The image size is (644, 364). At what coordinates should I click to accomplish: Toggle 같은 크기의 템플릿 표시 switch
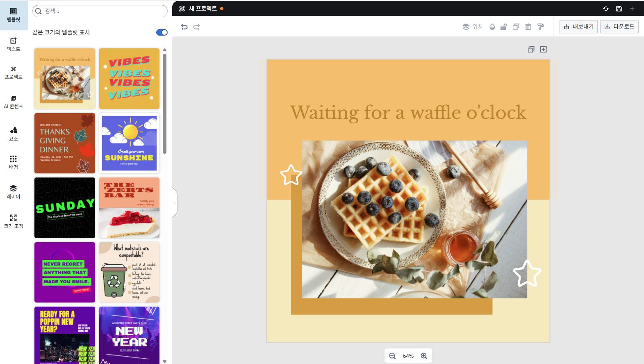162,32
